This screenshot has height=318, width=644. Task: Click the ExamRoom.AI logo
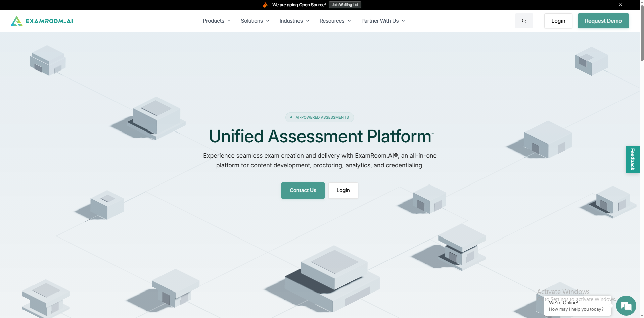click(42, 21)
